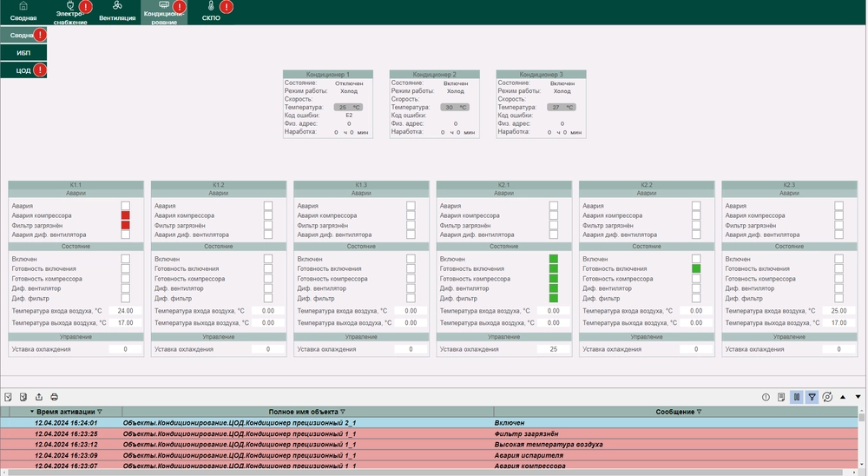Click the СКПО thermometer icon

coord(210,6)
